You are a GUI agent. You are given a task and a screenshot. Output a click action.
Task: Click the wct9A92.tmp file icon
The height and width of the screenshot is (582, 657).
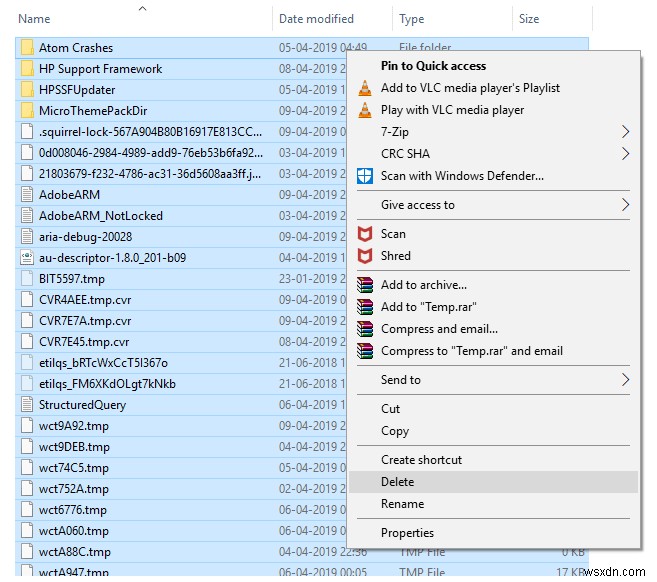[x=27, y=426]
